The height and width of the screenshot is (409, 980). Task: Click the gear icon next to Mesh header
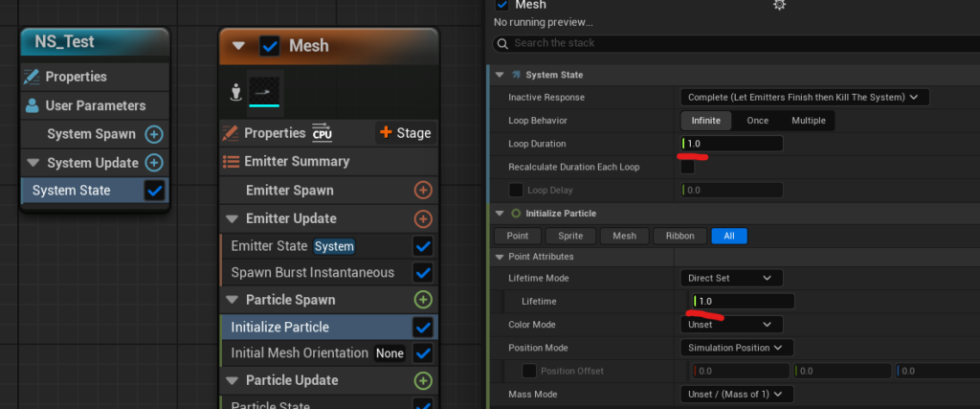[779, 5]
